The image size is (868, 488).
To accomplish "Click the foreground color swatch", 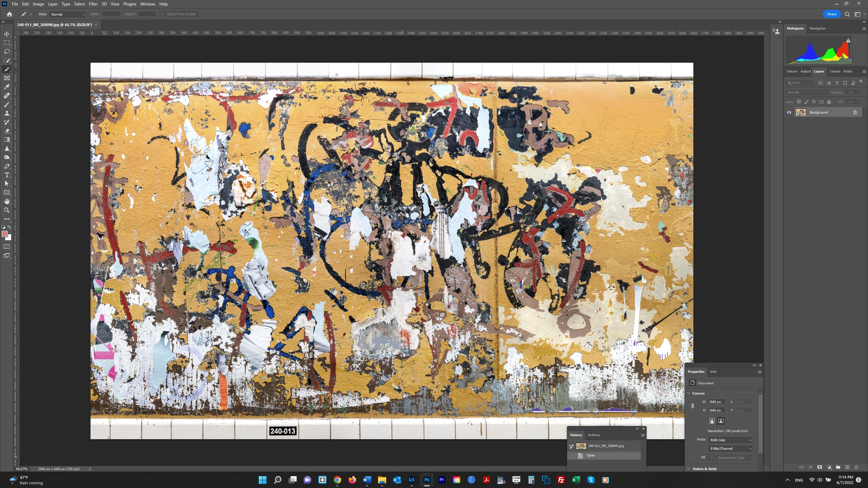I will (x=5, y=234).
